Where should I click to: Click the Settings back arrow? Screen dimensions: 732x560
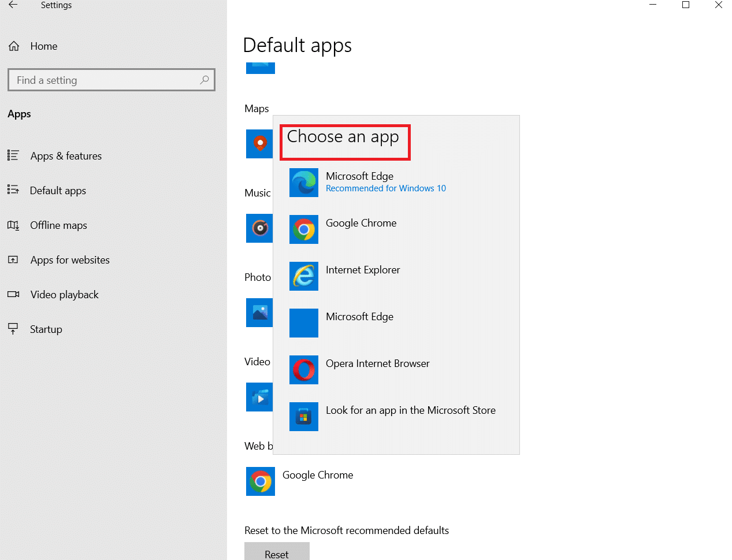pos(13,5)
